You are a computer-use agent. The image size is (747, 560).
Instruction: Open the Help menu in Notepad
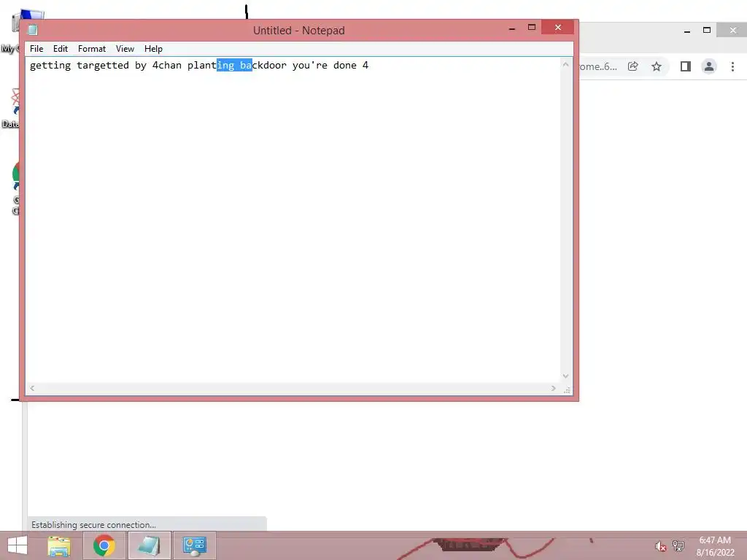pyautogui.click(x=153, y=49)
